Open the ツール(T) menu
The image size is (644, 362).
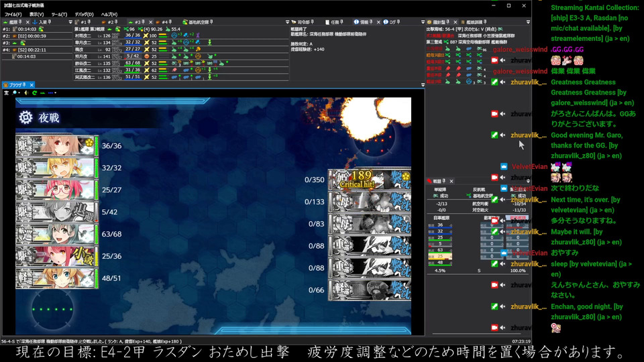pyautogui.click(x=59, y=14)
